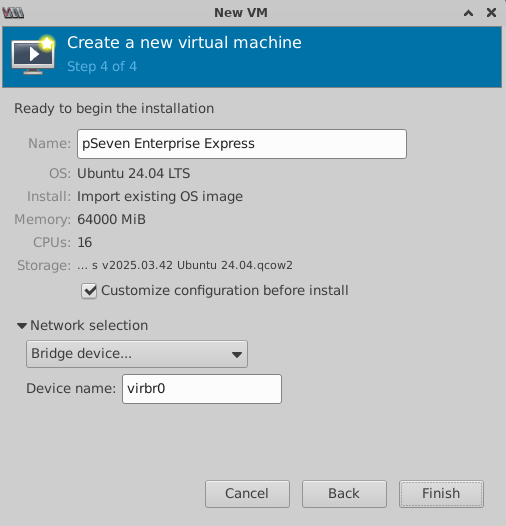The image size is (506, 526).
Task: Click the New VM window title
Action: point(241,13)
